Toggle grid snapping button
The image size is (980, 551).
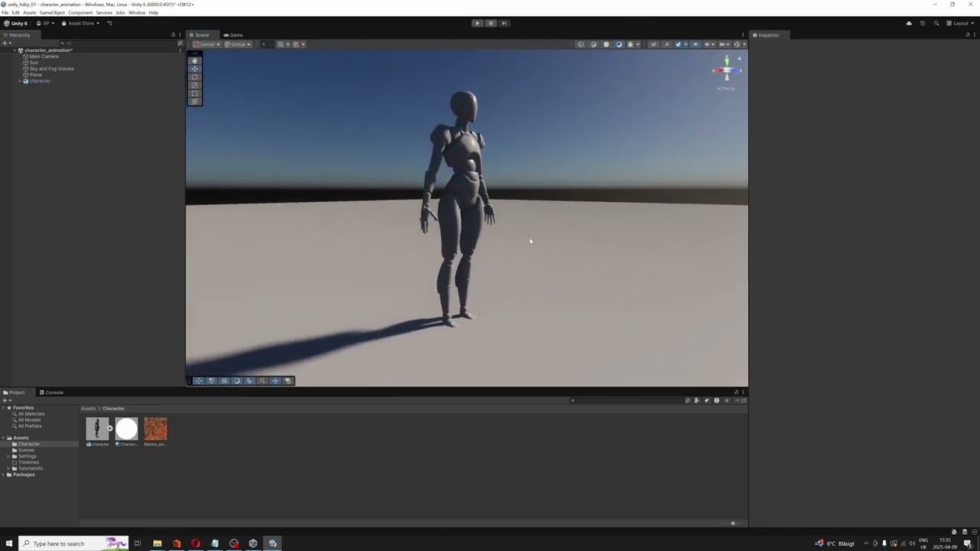click(x=297, y=44)
